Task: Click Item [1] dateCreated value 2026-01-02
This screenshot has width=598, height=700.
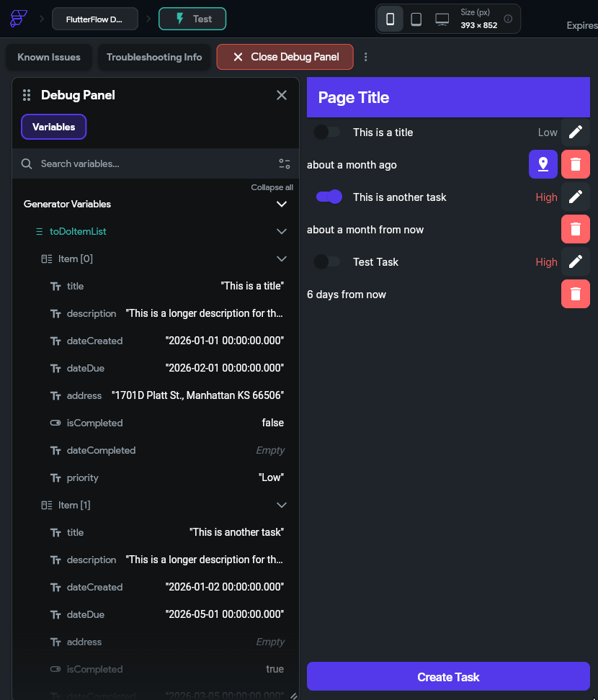Action: coord(225,587)
